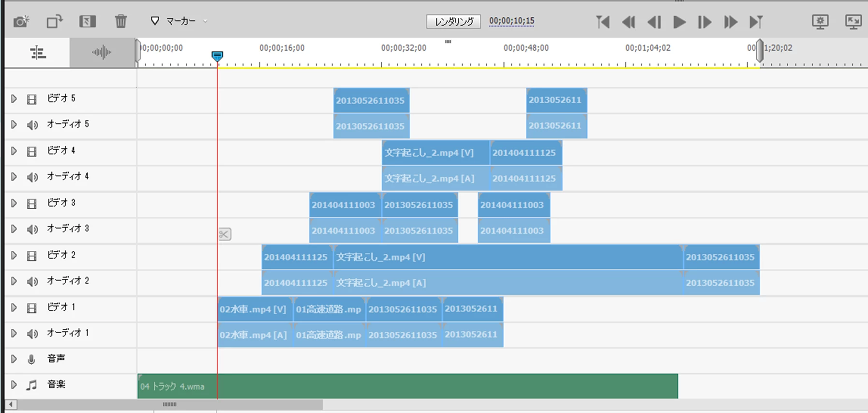Toggle ビデオ 2 film strip icon
This screenshot has height=413, width=868.
tap(32, 256)
